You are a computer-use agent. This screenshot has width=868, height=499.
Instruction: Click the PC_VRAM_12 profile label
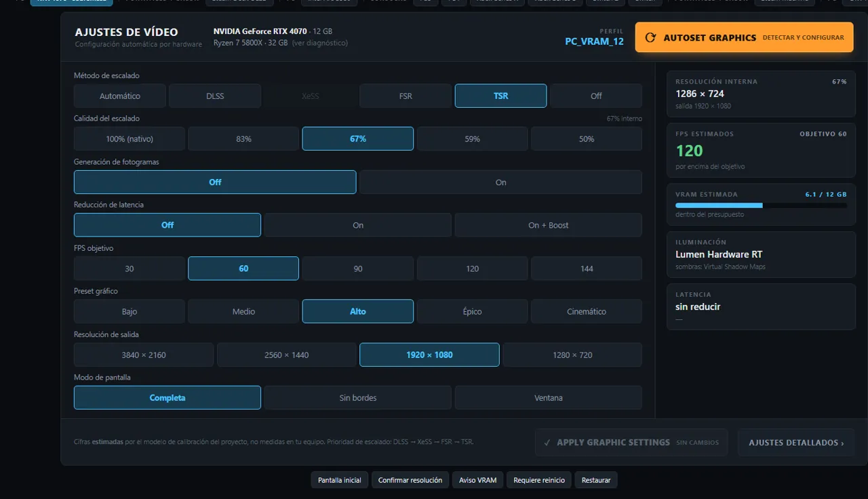pyautogui.click(x=594, y=41)
